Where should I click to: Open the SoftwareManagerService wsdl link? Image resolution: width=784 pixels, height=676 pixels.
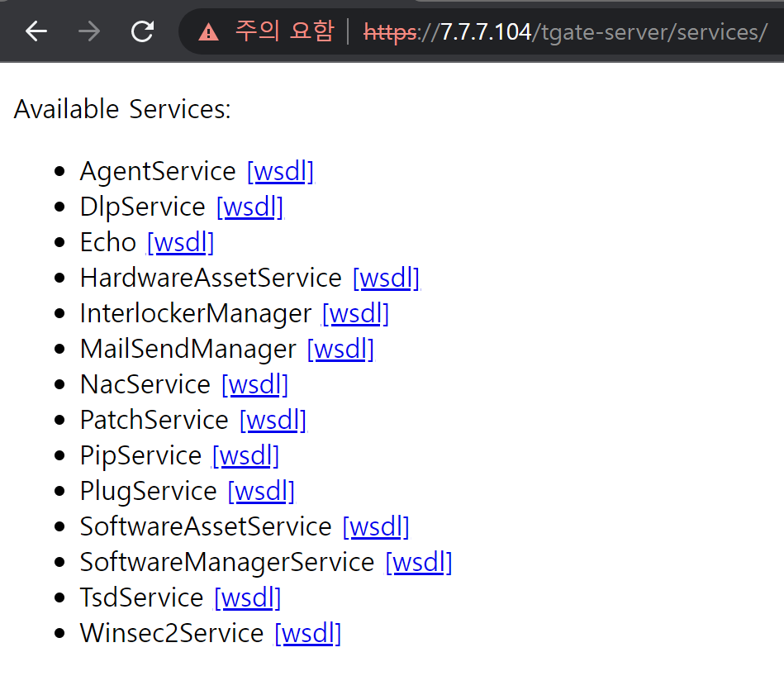(419, 562)
